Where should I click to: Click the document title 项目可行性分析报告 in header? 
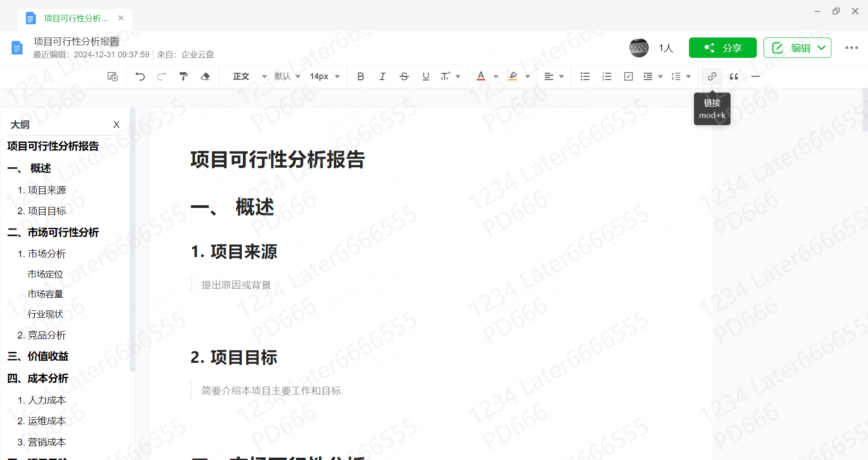pyautogui.click(x=76, y=42)
